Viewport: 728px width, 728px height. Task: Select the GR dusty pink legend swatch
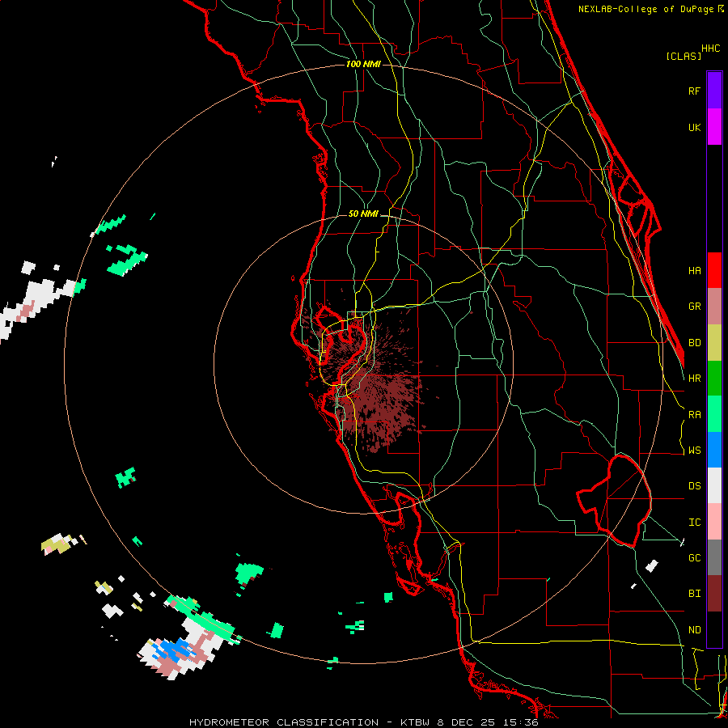(x=714, y=306)
